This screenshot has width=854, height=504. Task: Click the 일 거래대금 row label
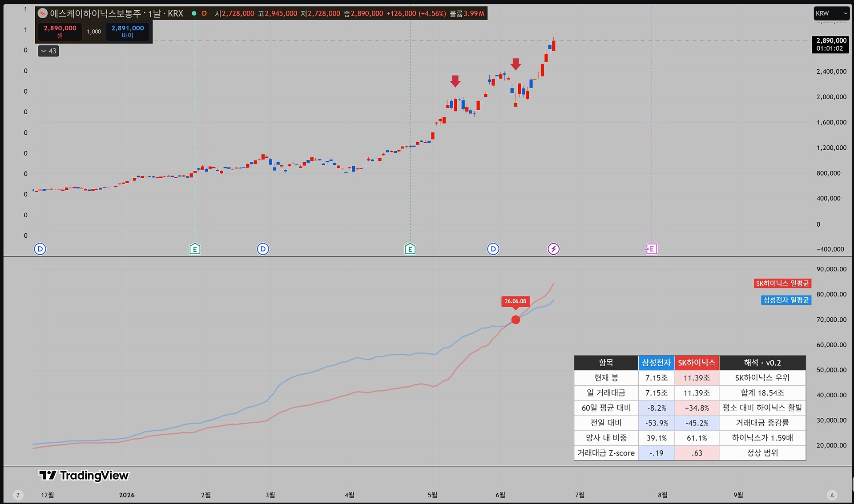606,393
